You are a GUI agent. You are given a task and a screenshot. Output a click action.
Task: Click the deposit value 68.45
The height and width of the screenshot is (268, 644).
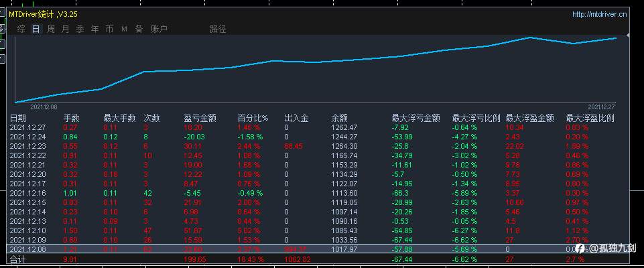point(294,146)
